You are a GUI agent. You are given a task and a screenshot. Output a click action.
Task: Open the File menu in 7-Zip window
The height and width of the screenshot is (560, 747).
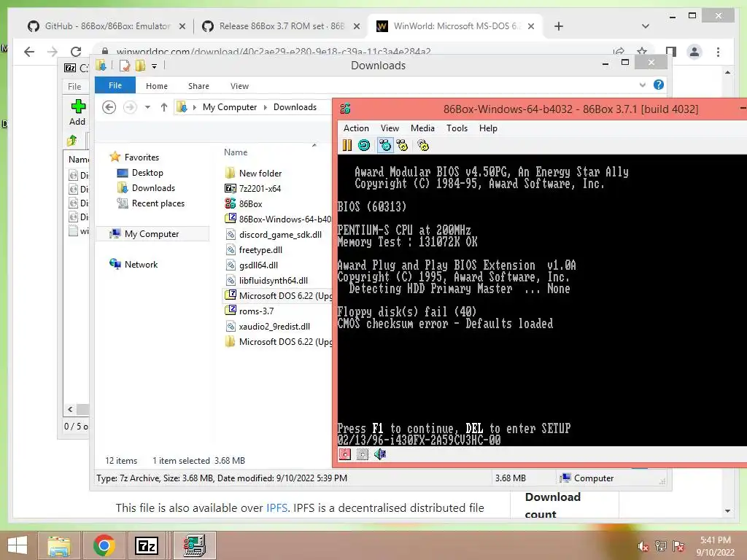(74, 87)
